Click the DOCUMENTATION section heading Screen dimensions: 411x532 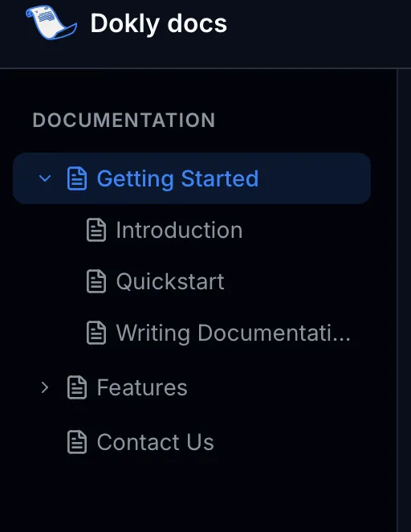[124, 120]
